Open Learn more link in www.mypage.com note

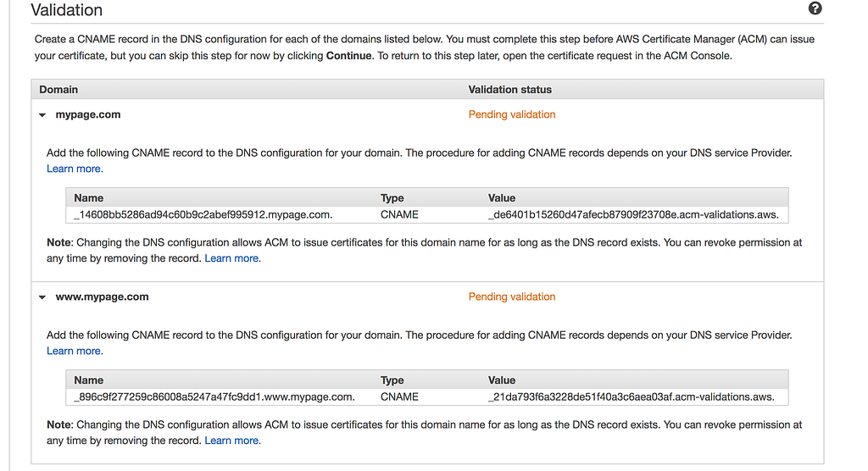[x=232, y=441]
